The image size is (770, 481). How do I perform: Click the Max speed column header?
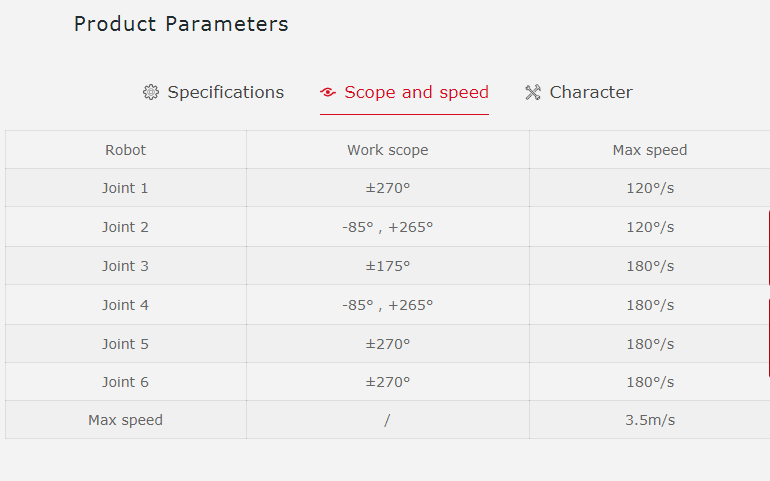[649, 150]
